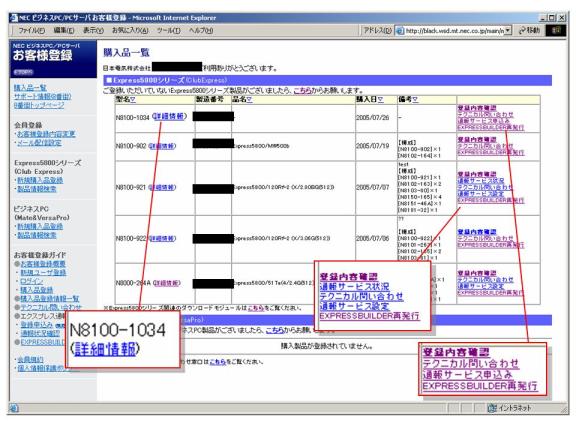Open the ヘルプ menu
576x432 pixels.
pyautogui.click(x=201, y=30)
